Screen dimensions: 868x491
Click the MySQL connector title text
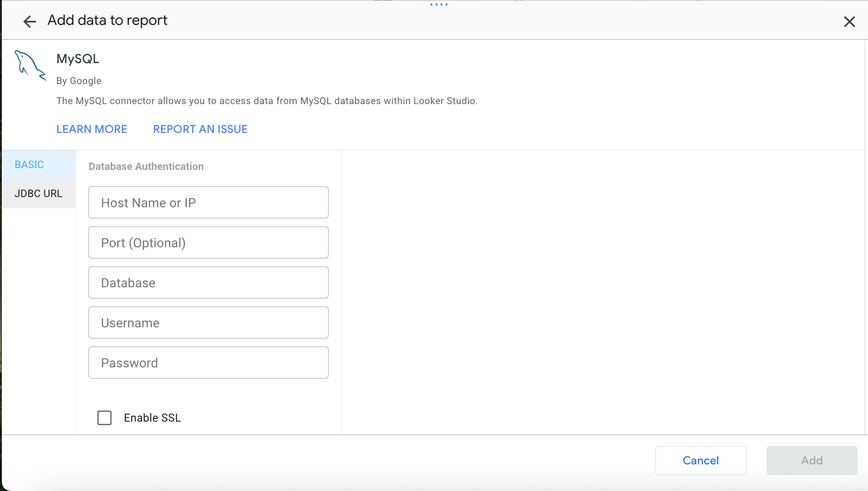(78, 59)
